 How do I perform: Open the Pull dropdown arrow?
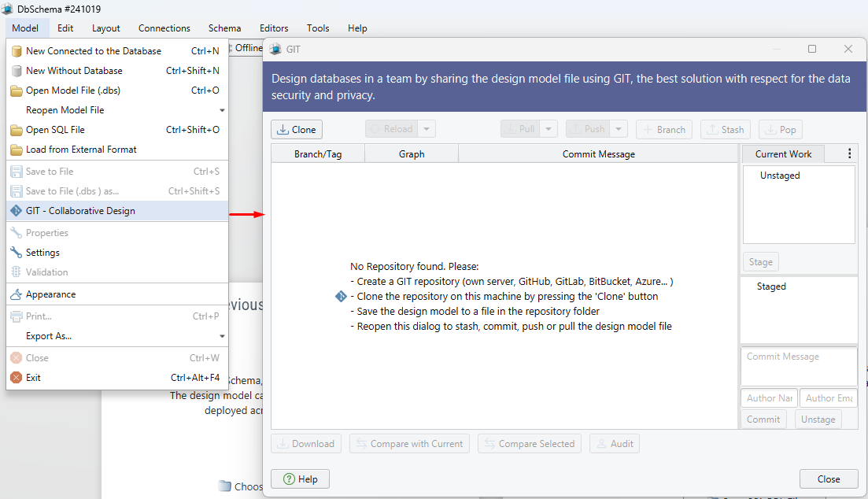(548, 129)
